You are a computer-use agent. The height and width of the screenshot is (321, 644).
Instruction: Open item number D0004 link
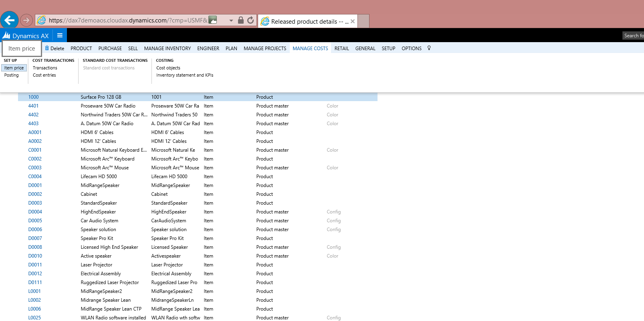(x=35, y=212)
